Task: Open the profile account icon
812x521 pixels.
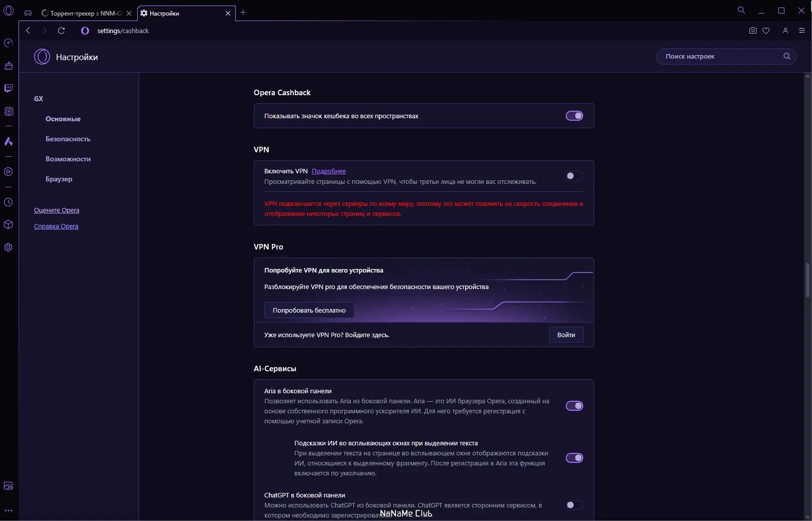Action: (x=785, y=31)
